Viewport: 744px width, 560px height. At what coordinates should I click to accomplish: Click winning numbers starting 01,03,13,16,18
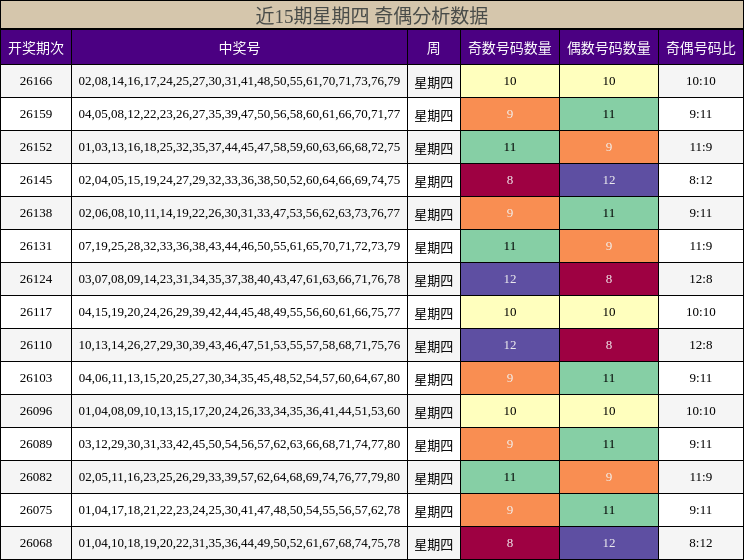coord(239,147)
